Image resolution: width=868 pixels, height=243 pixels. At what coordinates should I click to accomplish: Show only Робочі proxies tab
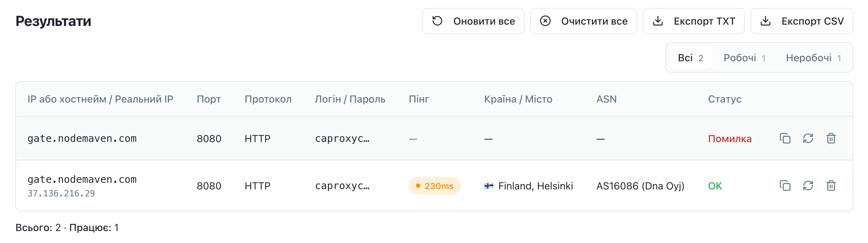pyautogui.click(x=744, y=58)
